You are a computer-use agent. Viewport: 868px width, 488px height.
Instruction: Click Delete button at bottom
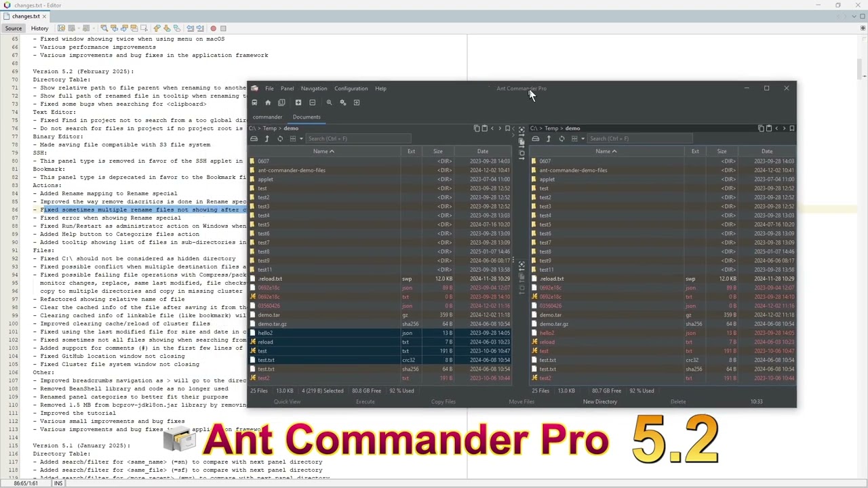pos(678,402)
